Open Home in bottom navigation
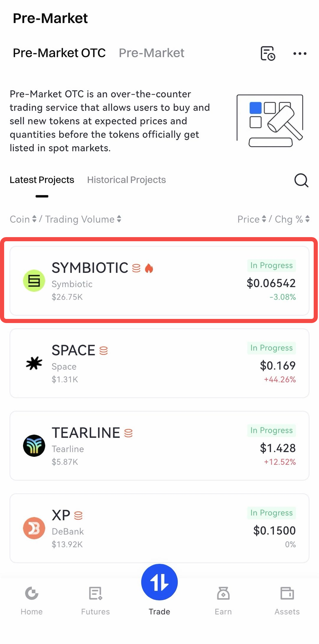The image size is (319, 644). [x=32, y=600]
